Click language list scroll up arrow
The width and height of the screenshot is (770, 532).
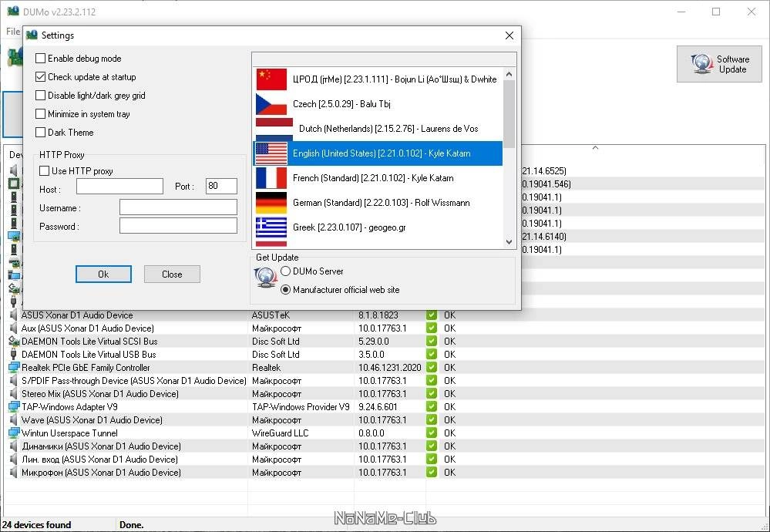(509, 74)
